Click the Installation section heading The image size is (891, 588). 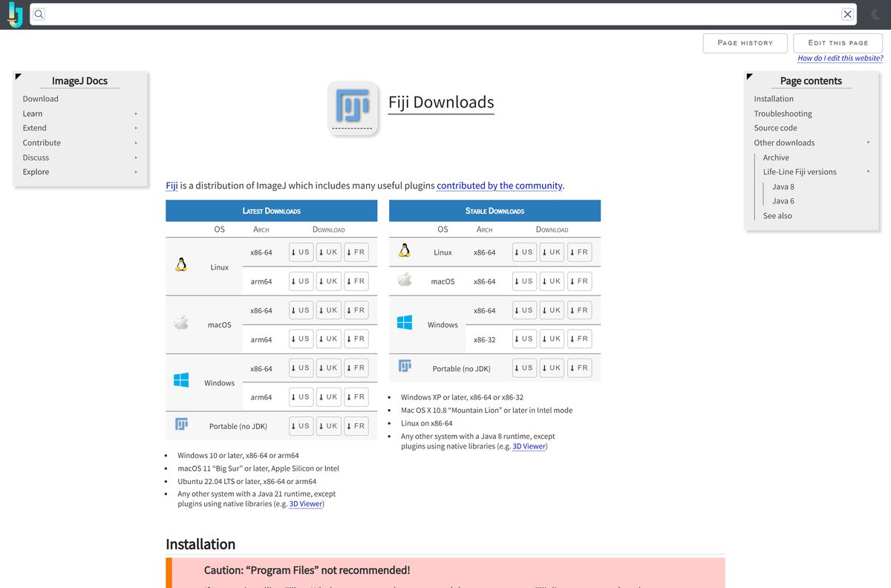(200, 544)
